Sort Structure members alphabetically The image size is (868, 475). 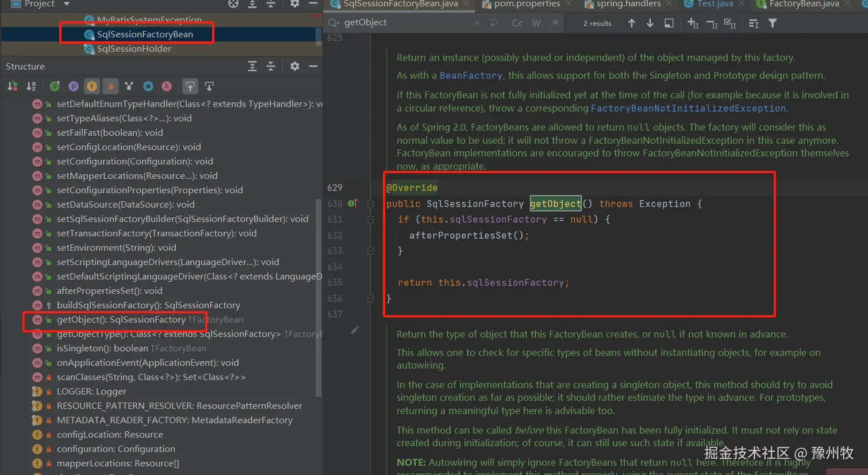31,86
